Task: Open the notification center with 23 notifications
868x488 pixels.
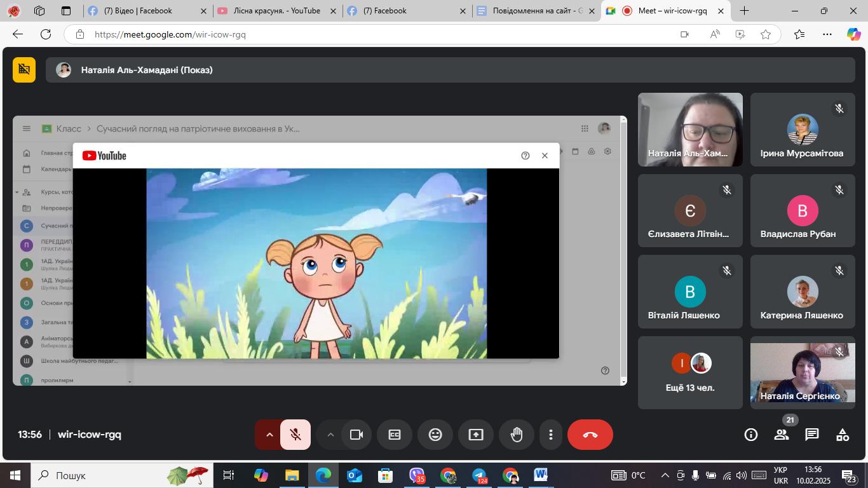Action: click(850, 475)
